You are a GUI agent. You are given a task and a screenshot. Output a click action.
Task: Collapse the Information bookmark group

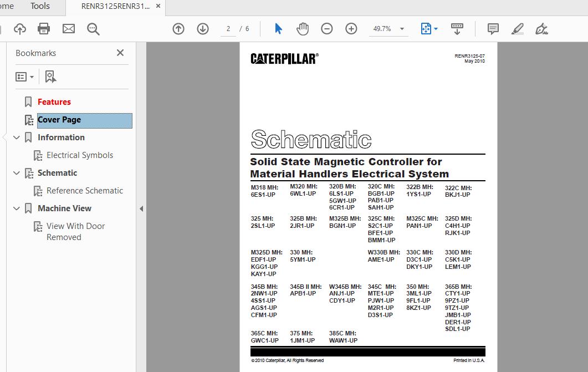click(x=16, y=137)
